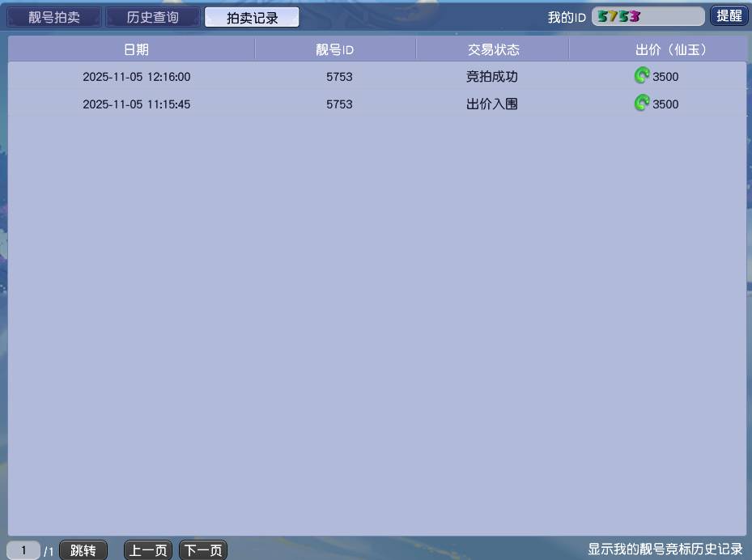Click the jade icon in the 竞拍成功 row
Viewport: 752px width, 560px height.
click(642, 76)
